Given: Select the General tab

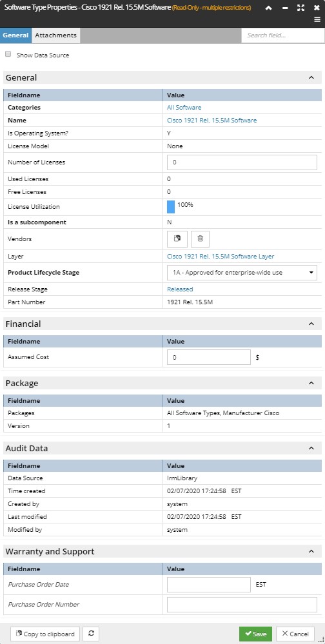Looking at the screenshot, I should [x=15, y=35].
